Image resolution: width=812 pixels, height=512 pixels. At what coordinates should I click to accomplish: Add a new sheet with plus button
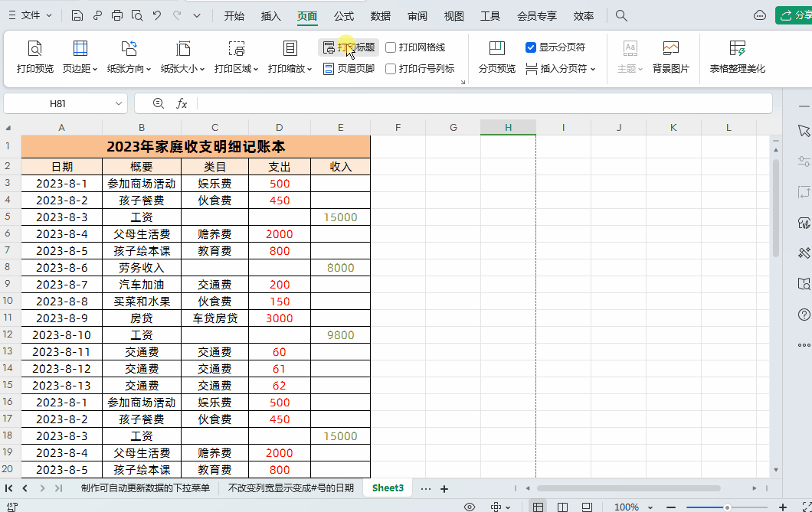444,489
